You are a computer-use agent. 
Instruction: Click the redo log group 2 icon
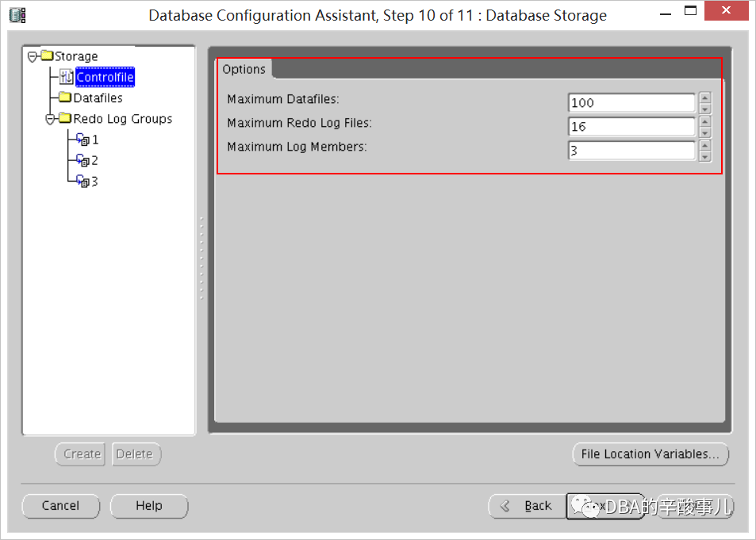pos(83,160)
